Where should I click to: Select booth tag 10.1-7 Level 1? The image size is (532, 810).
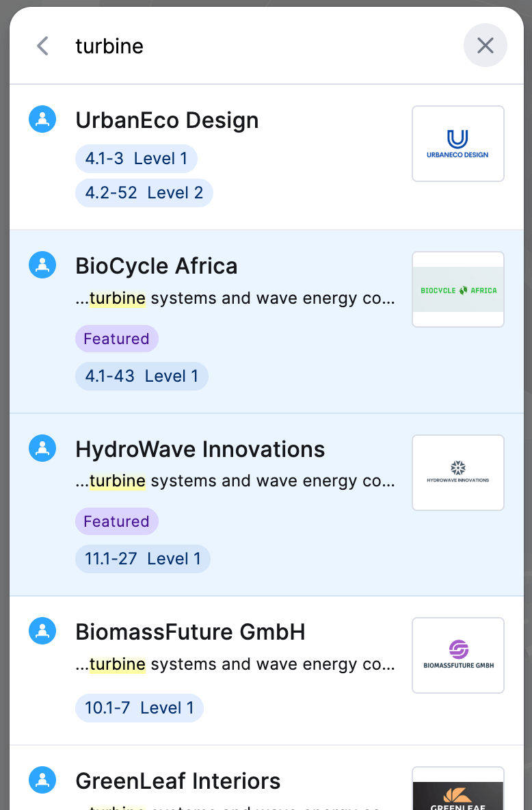(139, 707)
